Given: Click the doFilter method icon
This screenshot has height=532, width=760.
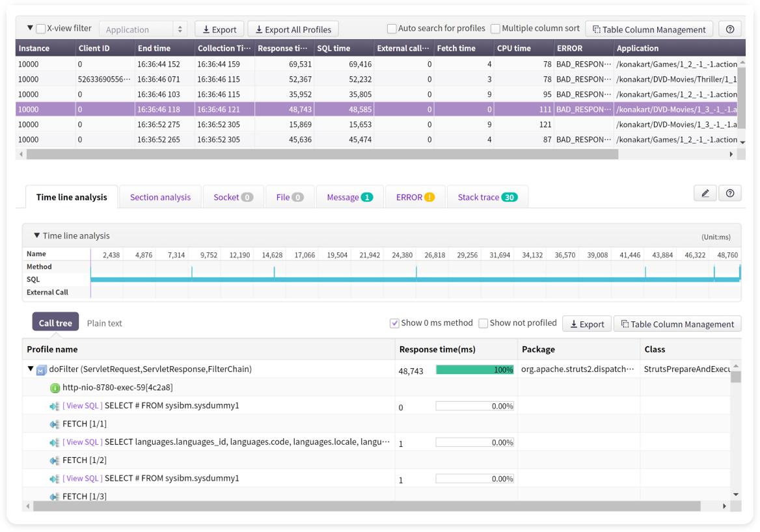Looking at the screenshot, I should (x=42, y=370).
